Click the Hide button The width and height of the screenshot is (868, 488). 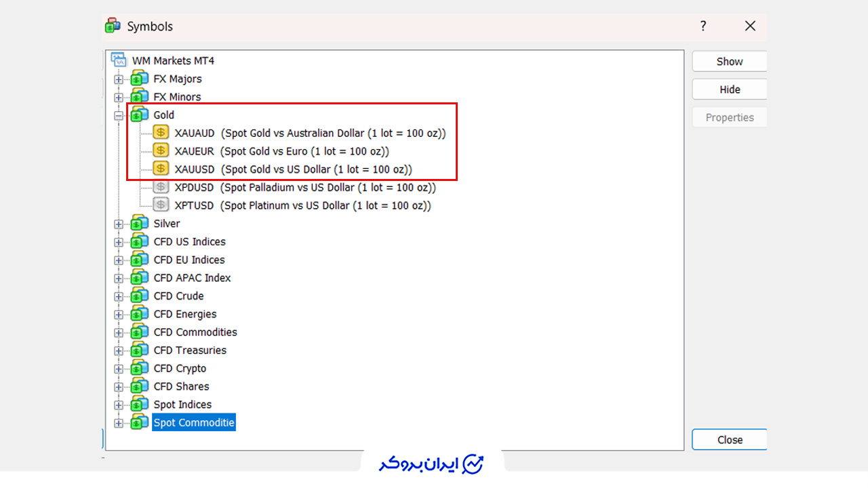[730, 89]
